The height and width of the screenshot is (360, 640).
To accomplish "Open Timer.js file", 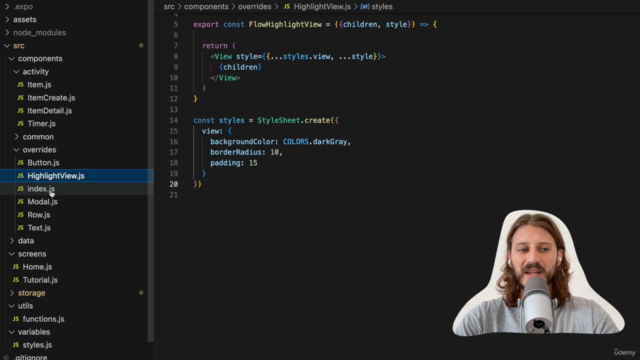I will pyautogui.click(x=41, y=124).
